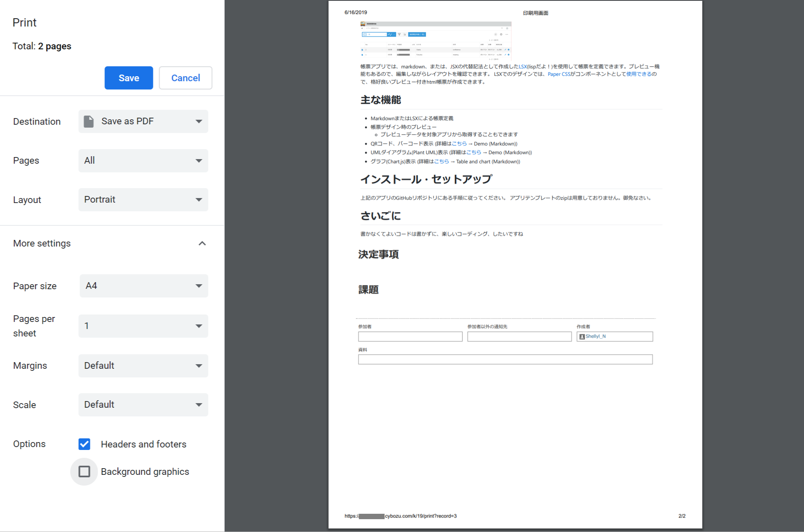
Task: Collapse the More settings chevron
Action: pos(202,244)
